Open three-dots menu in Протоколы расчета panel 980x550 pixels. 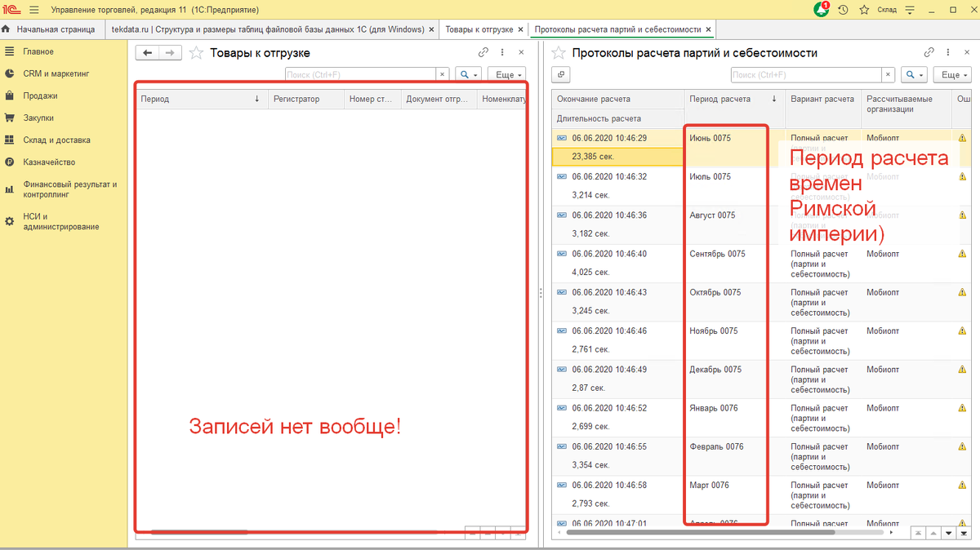point(947,52)
